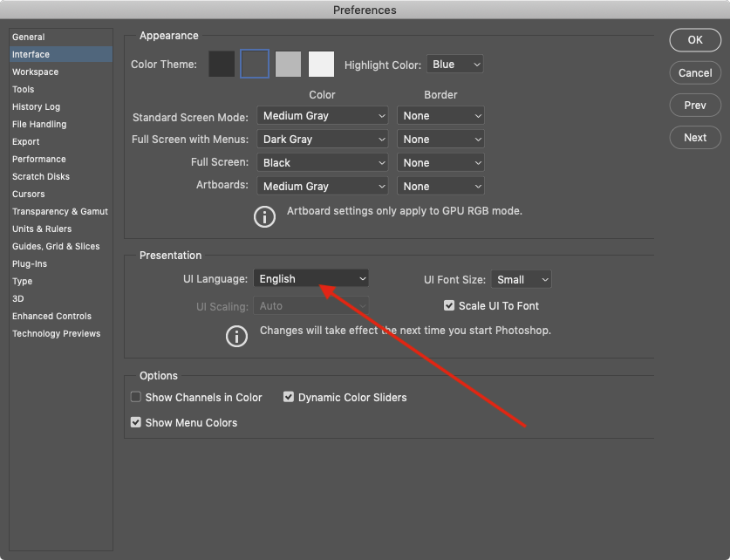
Task: Disable Show Menu Colors option
Action: click(136, 422)
